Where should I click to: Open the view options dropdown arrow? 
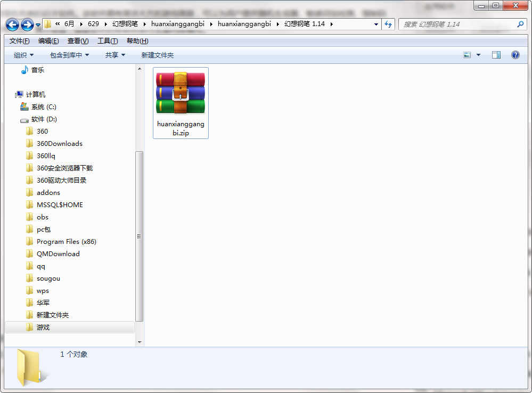pos(478,55)
